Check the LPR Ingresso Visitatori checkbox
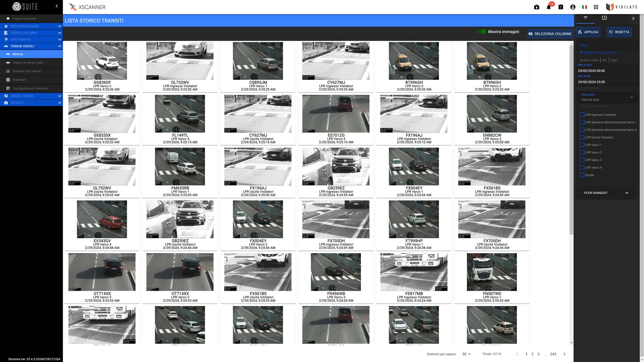 point(582,115)
